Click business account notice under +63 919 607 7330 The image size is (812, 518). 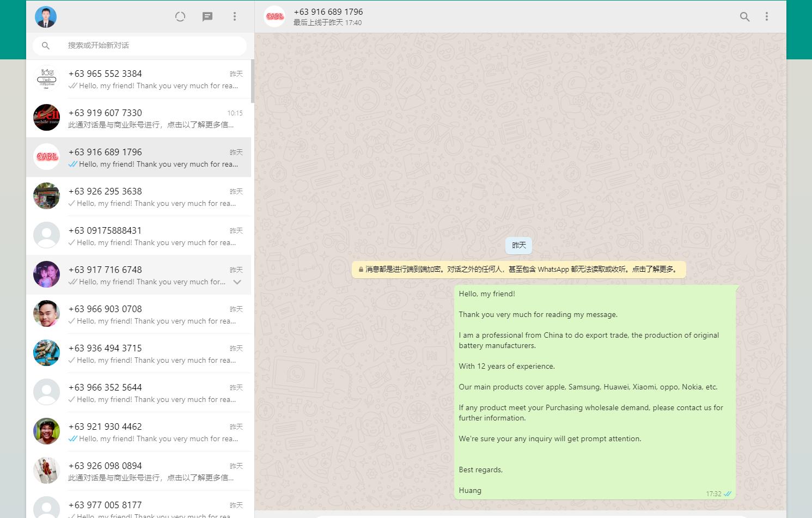click(x=151, y=125)
